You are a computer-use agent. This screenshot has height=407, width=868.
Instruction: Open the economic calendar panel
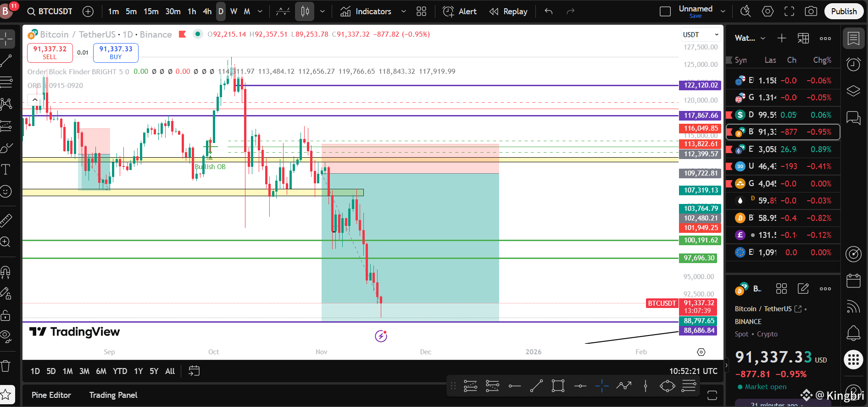[x=853, y=280]
